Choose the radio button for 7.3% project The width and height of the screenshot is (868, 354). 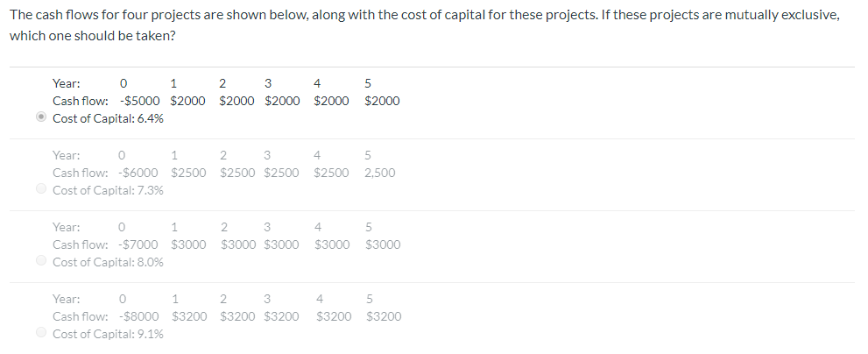pyautogui.click(x=40, y=189)
